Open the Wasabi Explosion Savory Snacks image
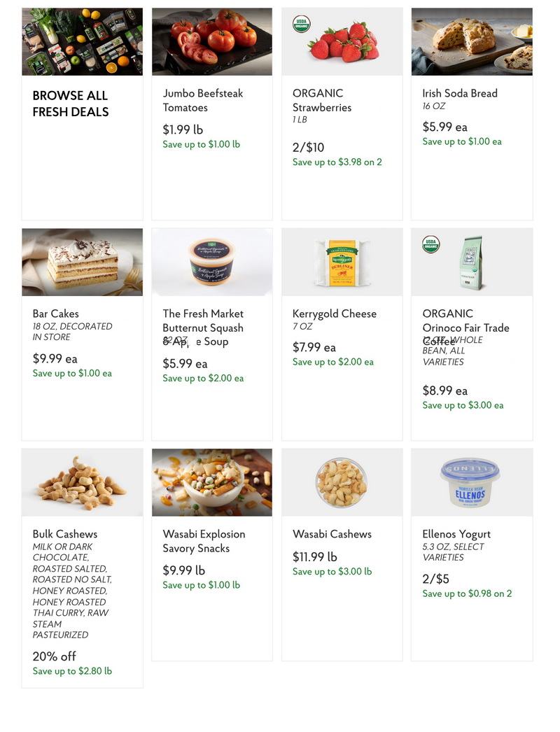560x732 pixels. (x=212, y=482)
